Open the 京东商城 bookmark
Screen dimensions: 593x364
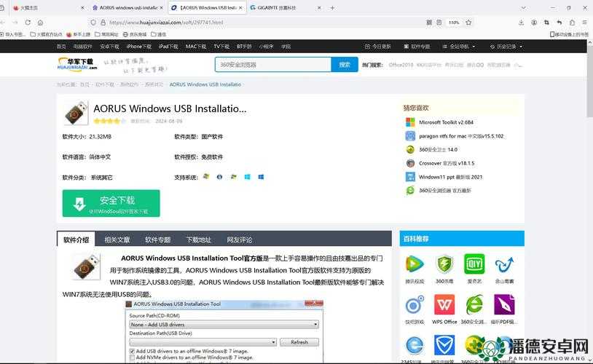(x=135, y=34)
